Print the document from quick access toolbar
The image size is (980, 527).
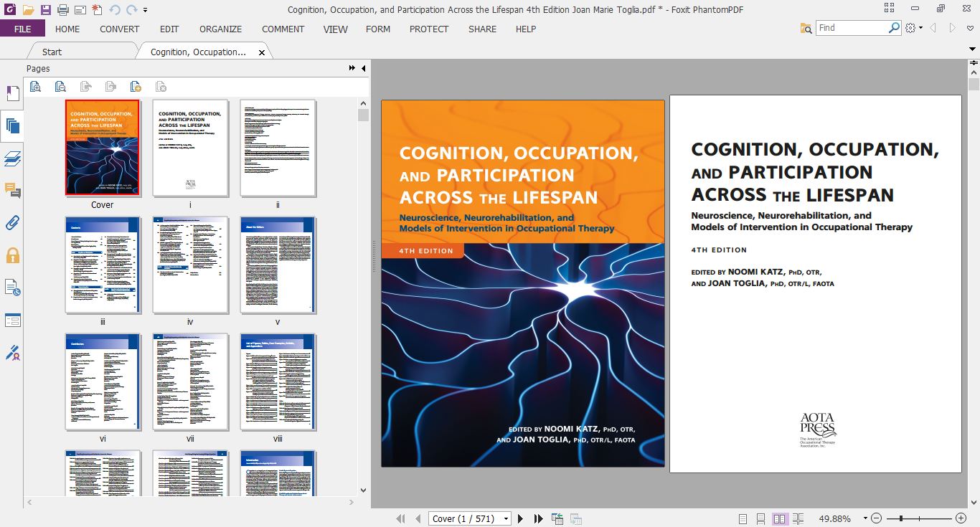(63, 10)
